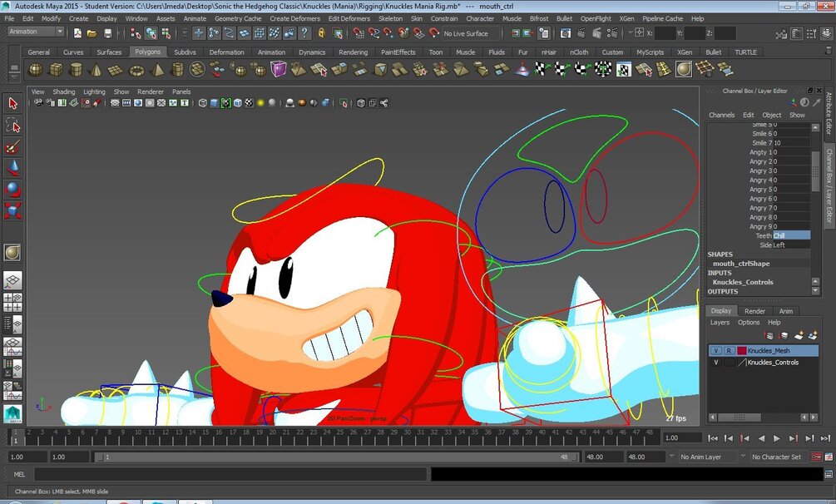
Task: Open the Options menu in Layer Editor
Action: click(749, 323)
